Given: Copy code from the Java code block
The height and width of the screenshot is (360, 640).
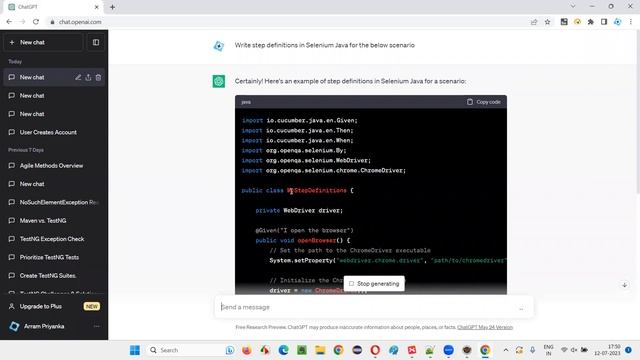Looking at the screenshot, I should click(x=484, y=102).
